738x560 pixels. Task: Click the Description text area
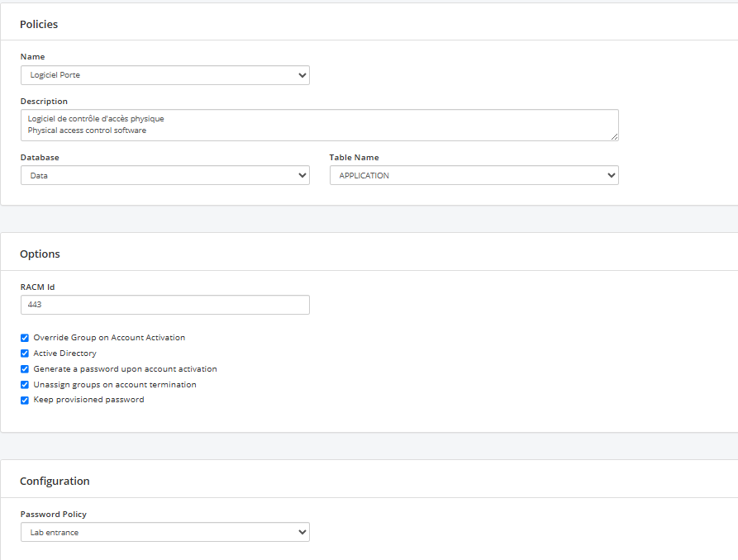[319, 125]
